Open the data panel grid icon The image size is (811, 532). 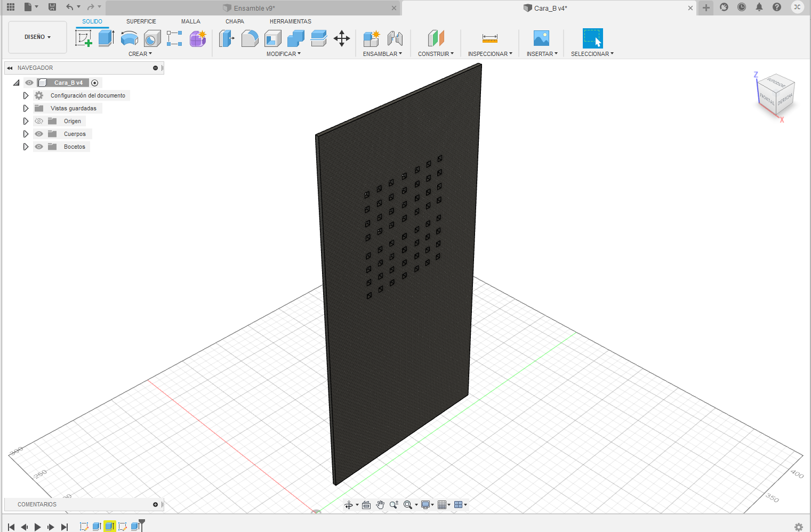11,7
